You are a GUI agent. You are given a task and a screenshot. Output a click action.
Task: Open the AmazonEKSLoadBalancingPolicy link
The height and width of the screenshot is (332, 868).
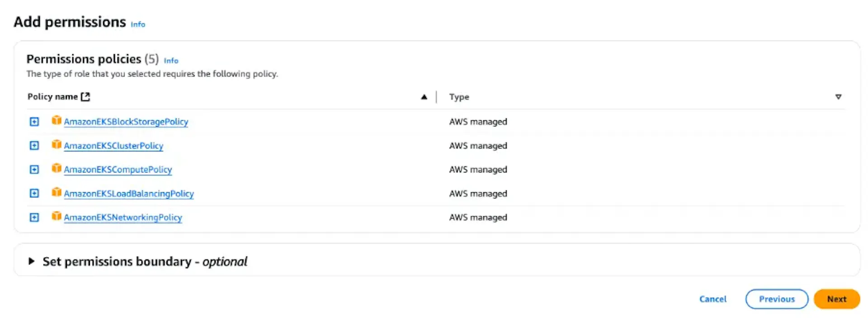pyautogui.click(x=129, y=193)
